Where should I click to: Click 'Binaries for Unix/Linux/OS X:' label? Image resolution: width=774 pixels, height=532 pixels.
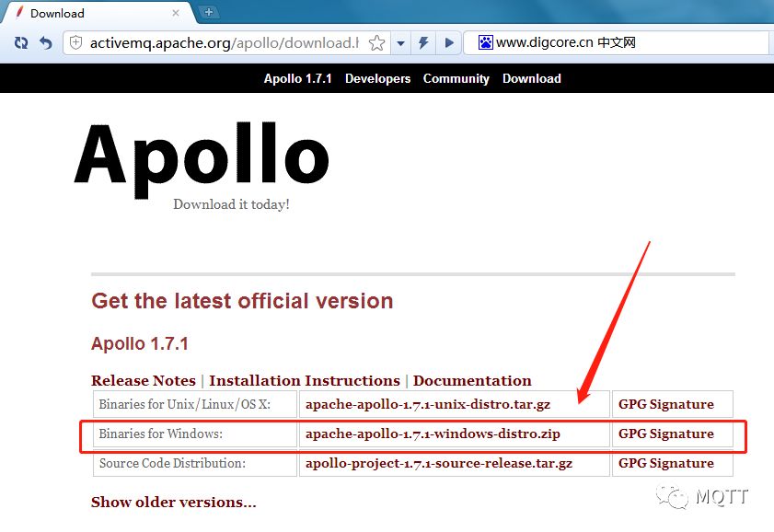[185, 404]
